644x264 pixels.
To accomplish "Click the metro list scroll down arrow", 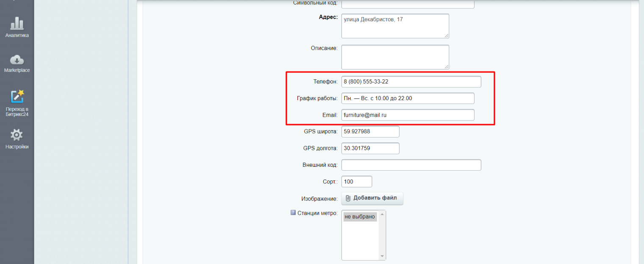I will click(x=382, y=256).
